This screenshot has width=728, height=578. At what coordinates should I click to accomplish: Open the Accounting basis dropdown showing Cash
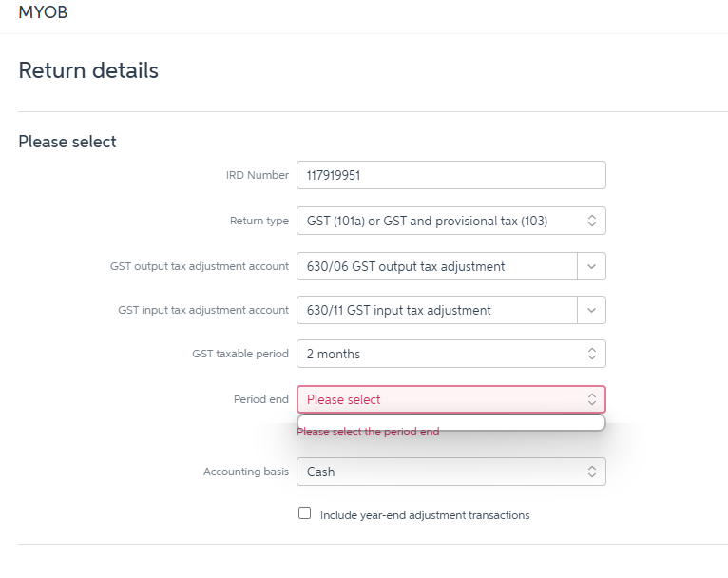click(441, 472)
